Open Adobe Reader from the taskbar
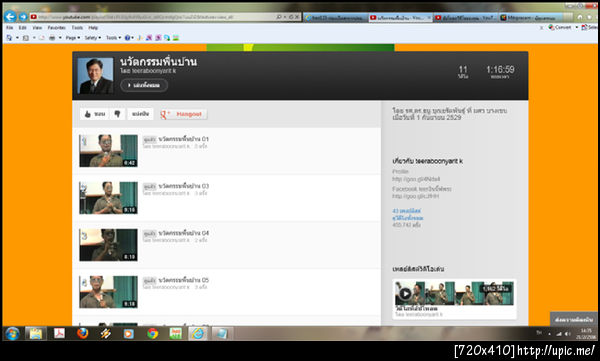Image resolution: width=600 pixels, height=361 pixels. pos(59,333)
